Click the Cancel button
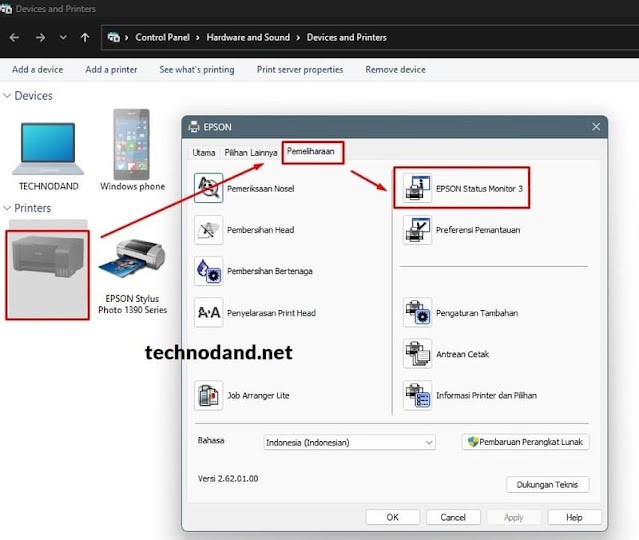The width and height of the screenshot is (639, 540). click(x=453, y=517)
